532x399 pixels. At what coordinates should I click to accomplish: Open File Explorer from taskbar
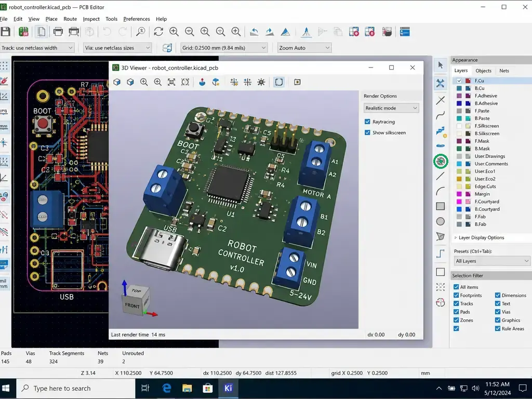(187, 388)
